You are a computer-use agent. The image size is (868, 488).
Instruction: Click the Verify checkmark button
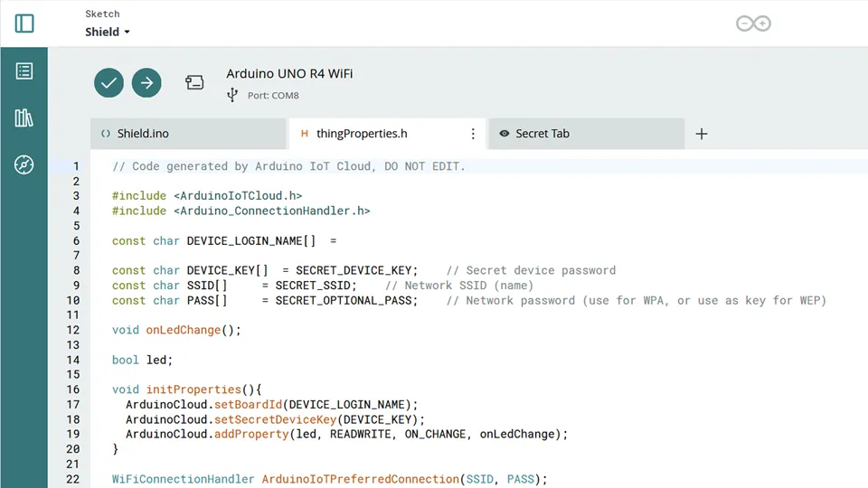click(109, 83)
